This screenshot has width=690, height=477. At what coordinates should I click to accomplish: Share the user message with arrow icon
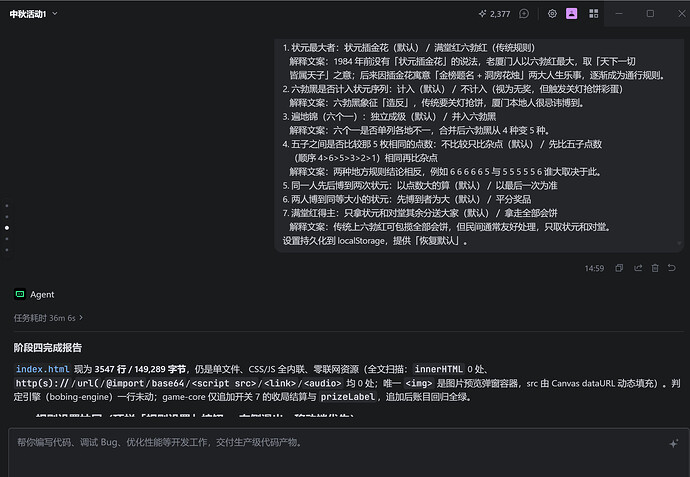[638, 268]
